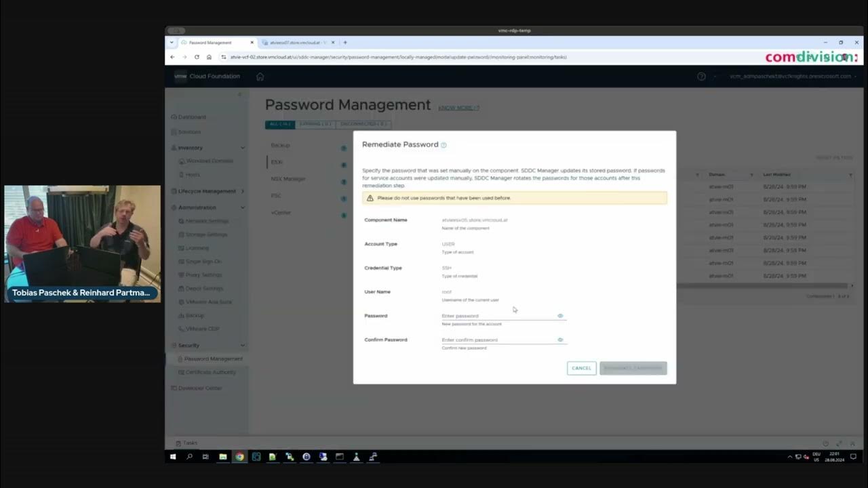Image resolution: width=868 pixels, height=488 pixels.
Task: Click the browser address bar URL
Action: tap(399, 57)
